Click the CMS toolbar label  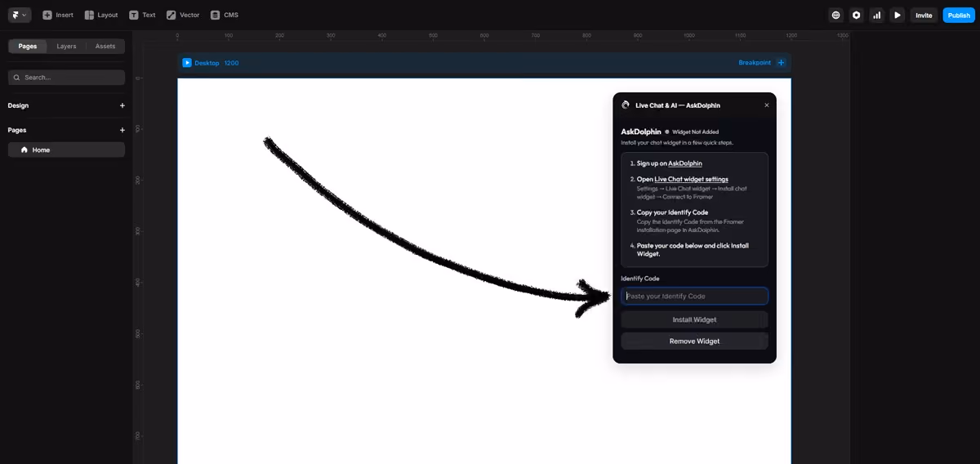231,15
